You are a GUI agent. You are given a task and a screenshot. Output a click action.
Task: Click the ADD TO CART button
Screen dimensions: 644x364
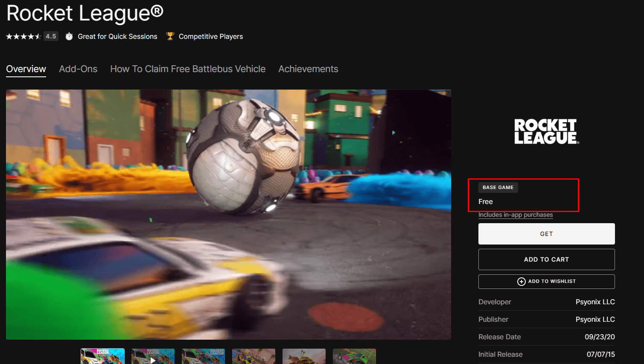[x=547, y=259]
